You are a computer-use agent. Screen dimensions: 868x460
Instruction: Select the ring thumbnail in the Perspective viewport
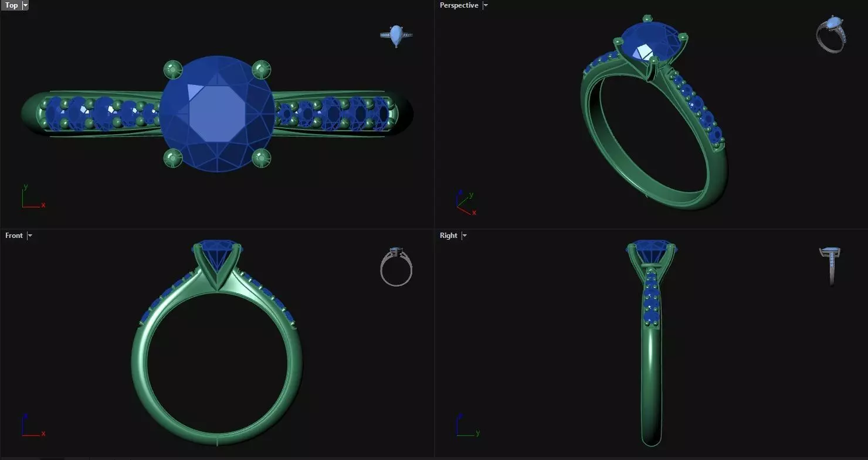(831, 35)
